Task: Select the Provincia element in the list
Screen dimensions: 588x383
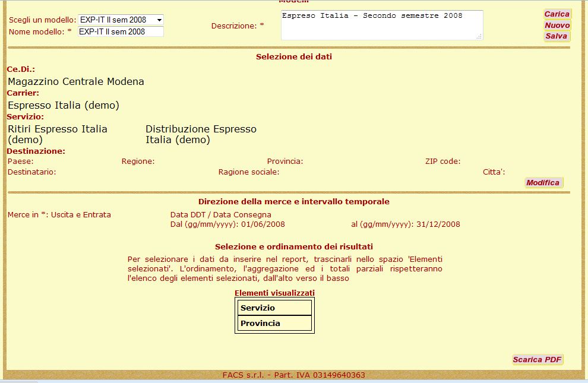Action: point(274,323)
